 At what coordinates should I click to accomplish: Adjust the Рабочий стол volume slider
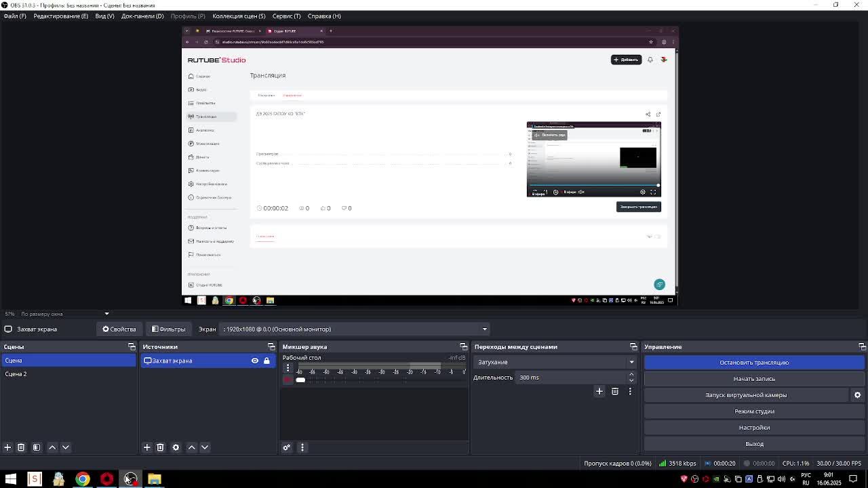(x=300, y=380)
